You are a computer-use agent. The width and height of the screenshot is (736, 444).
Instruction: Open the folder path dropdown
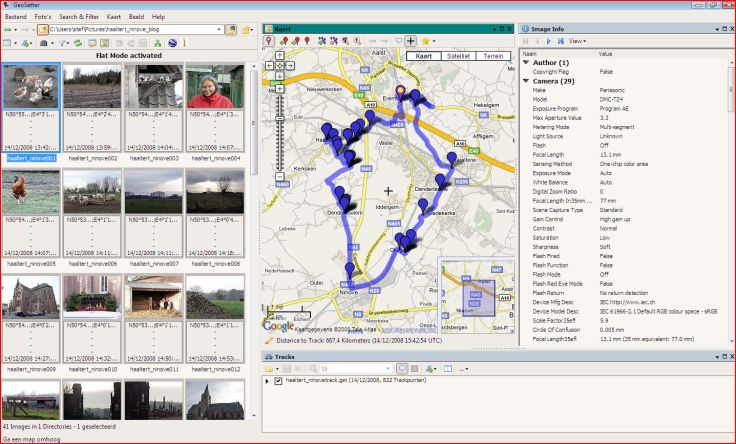pyautogui.click(x=219, y=31)
